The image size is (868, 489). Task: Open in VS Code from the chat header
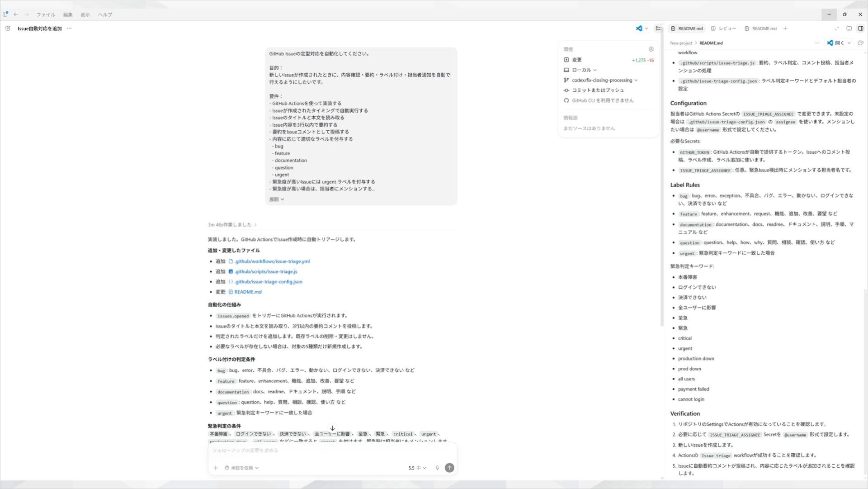(639, 28)
